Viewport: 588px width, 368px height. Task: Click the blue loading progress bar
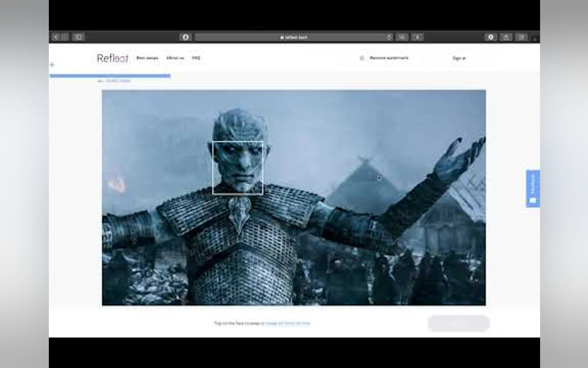click(110, 76)
